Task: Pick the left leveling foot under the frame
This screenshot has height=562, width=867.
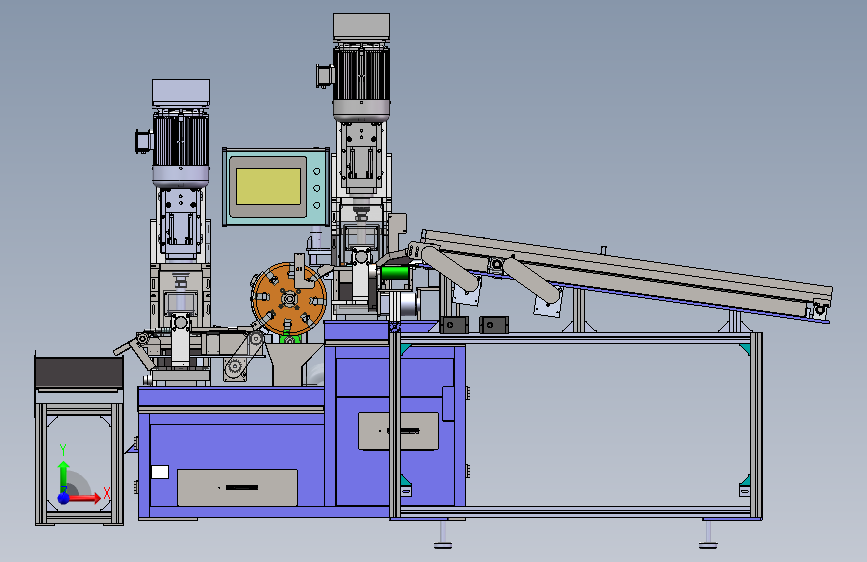Action: (x=443, y=535)
